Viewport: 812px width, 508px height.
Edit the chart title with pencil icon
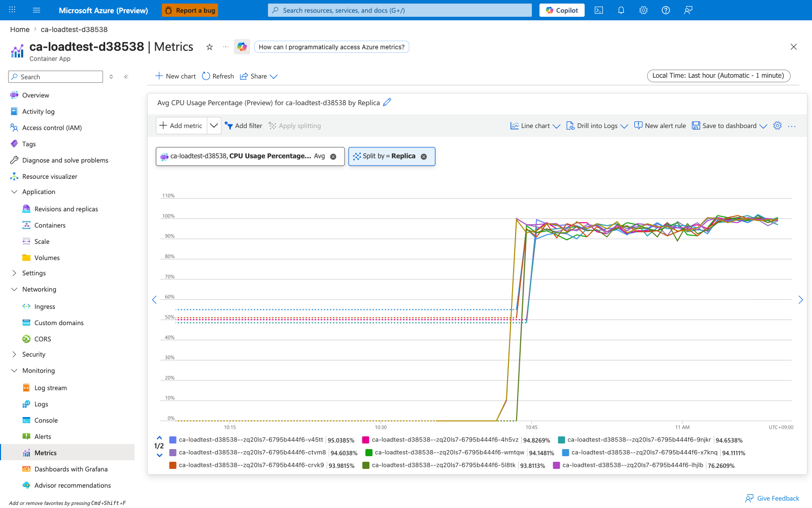pyautogui.click(x=387, y=102)
